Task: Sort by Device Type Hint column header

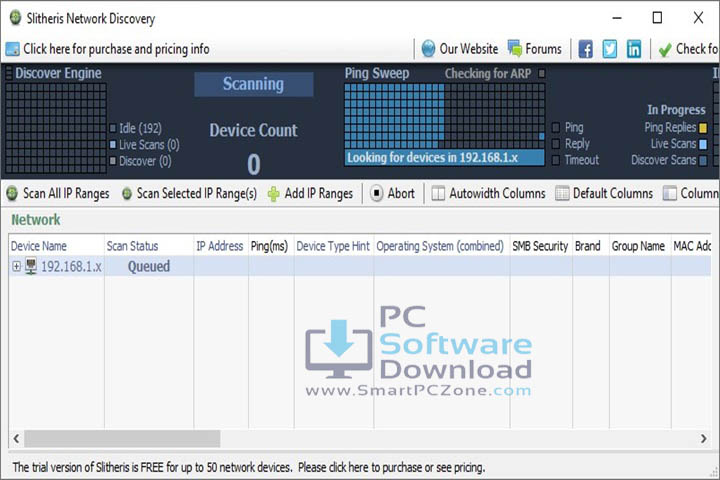Action: pyautogui.click(x=334, y=246)
